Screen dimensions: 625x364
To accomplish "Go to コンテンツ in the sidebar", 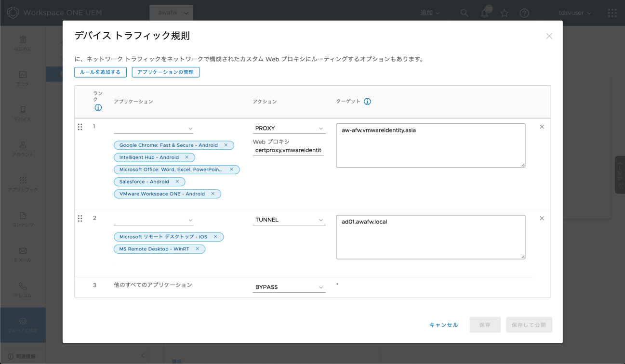I will (x=23, y=220).
